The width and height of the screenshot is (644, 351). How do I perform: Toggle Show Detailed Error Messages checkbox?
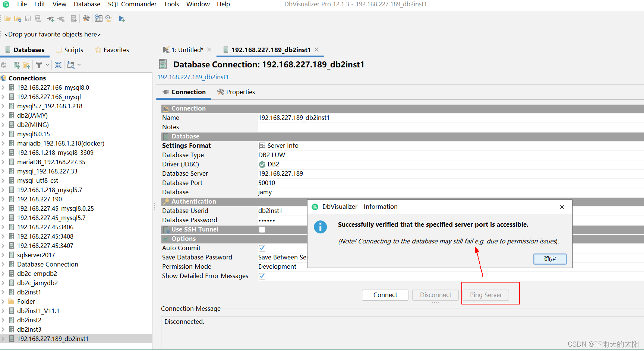click(x=262, y=276)
